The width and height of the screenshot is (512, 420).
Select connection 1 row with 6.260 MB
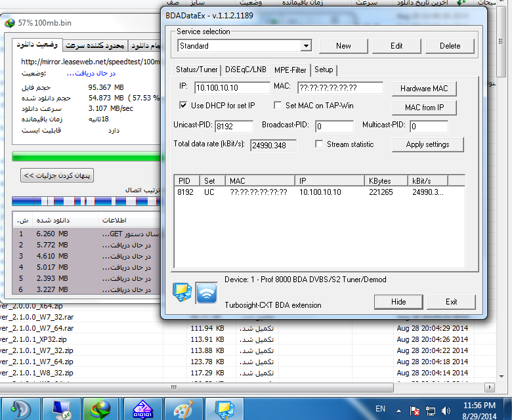point(87,234)
